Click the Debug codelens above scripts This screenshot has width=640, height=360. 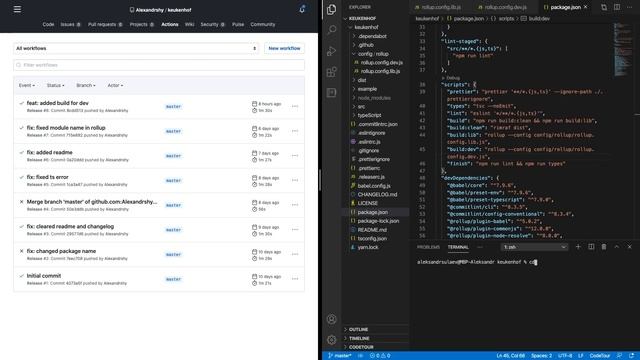(453, 78)
